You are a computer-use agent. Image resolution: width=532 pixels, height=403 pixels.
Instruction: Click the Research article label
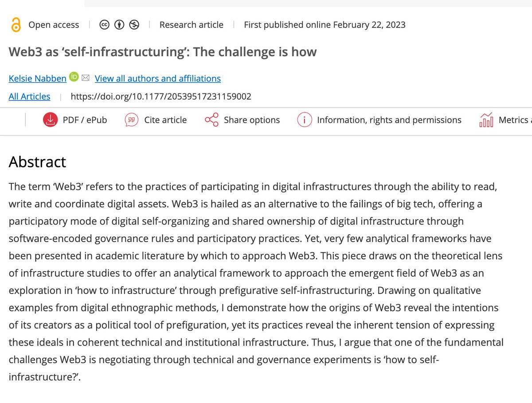192,25
